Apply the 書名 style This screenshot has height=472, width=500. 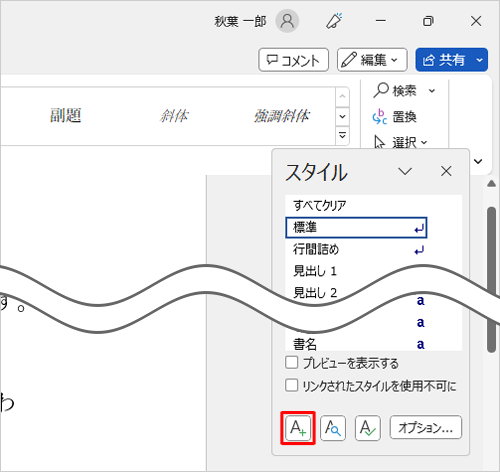(356, 344)
